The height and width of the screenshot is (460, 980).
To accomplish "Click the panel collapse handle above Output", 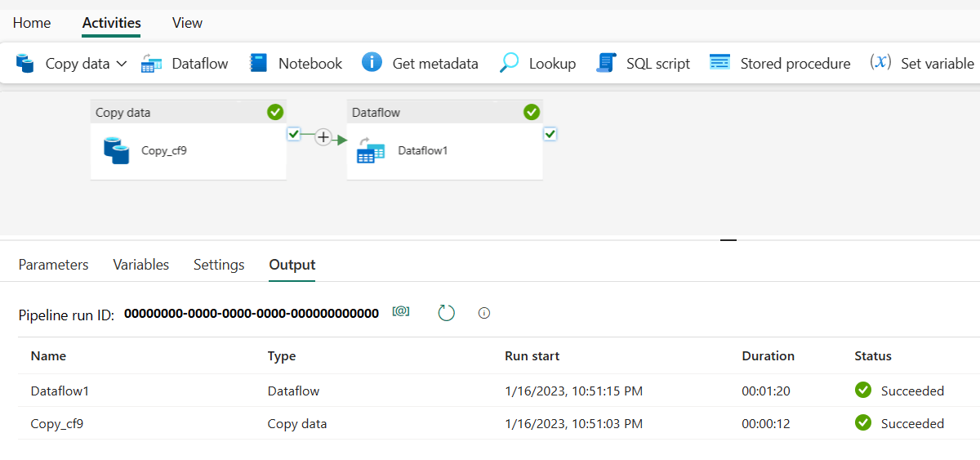I will 728,240.
